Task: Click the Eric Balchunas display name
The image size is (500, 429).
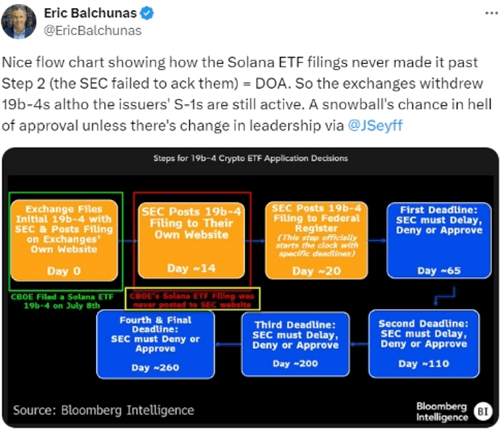Action: pyautogui.click(x=90, y=13)
